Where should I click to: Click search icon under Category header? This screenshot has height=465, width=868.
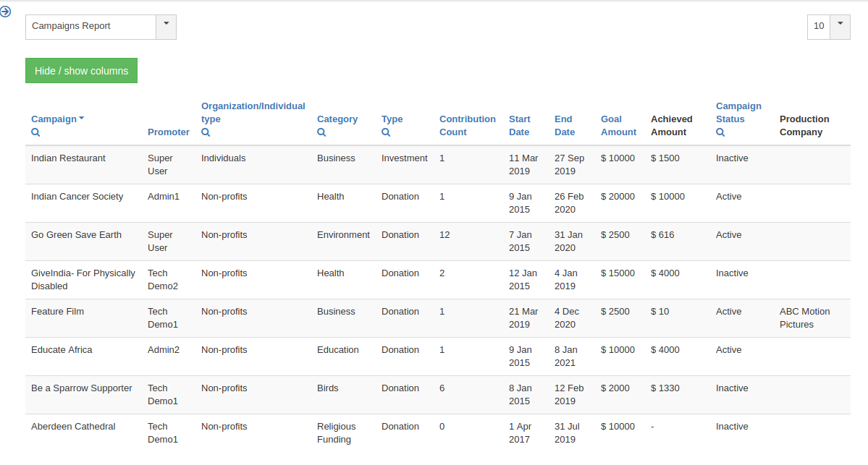click(321, 132)
